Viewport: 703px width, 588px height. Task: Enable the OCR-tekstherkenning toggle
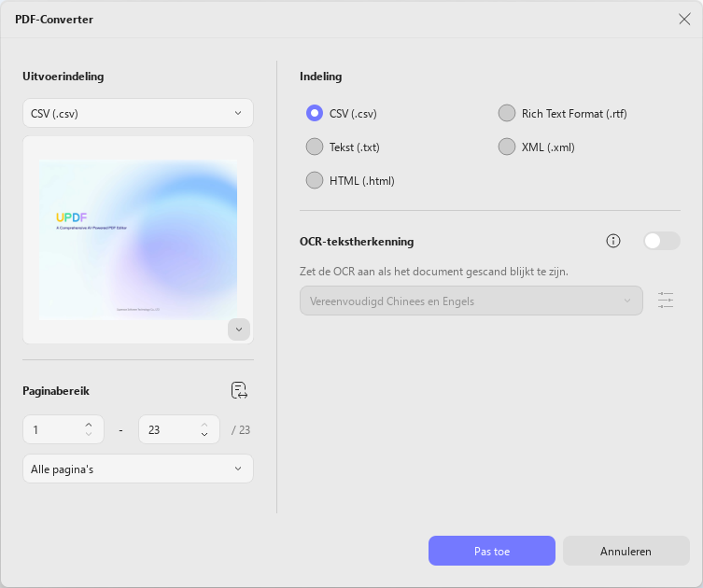pyautogui.click(x=662, y=241)
